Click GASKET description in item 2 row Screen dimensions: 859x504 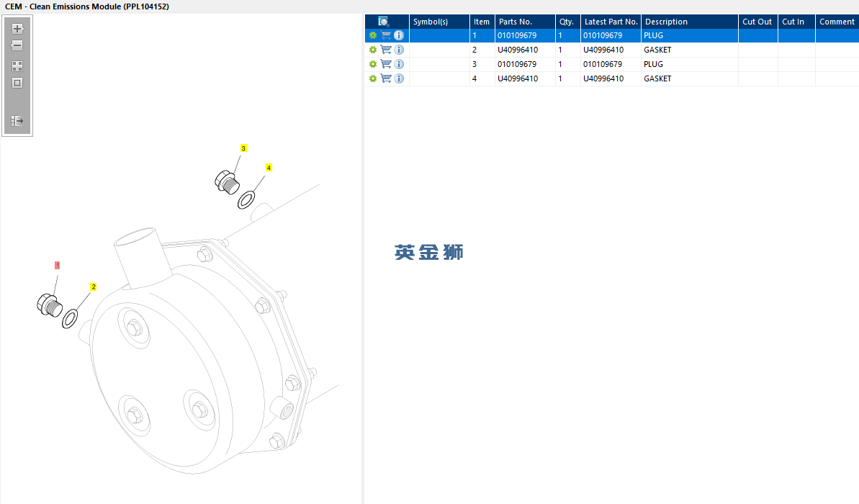tap(657, 50)
